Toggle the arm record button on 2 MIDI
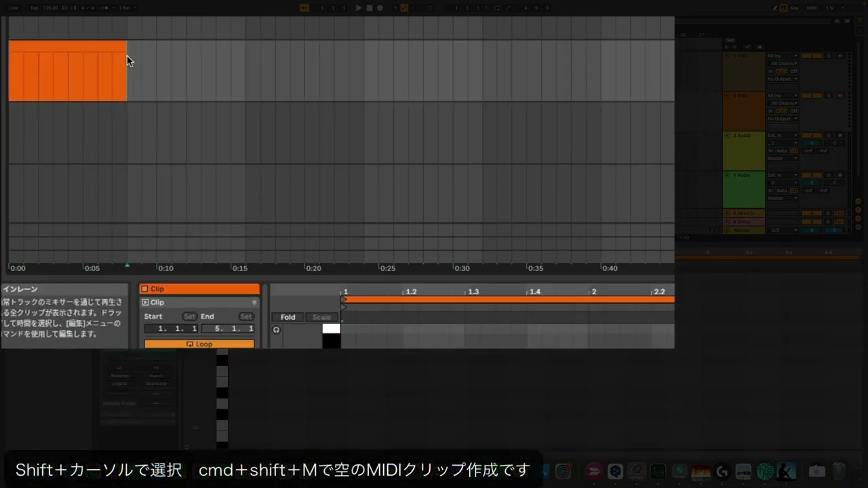The width and height of the screenshot is (868, 488). [840, 96]
